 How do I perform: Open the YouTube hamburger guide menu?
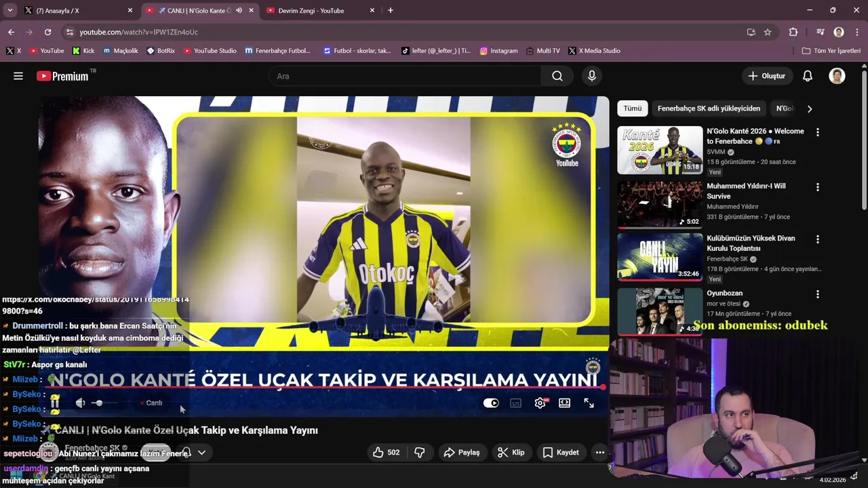click(x=18, y=76)
